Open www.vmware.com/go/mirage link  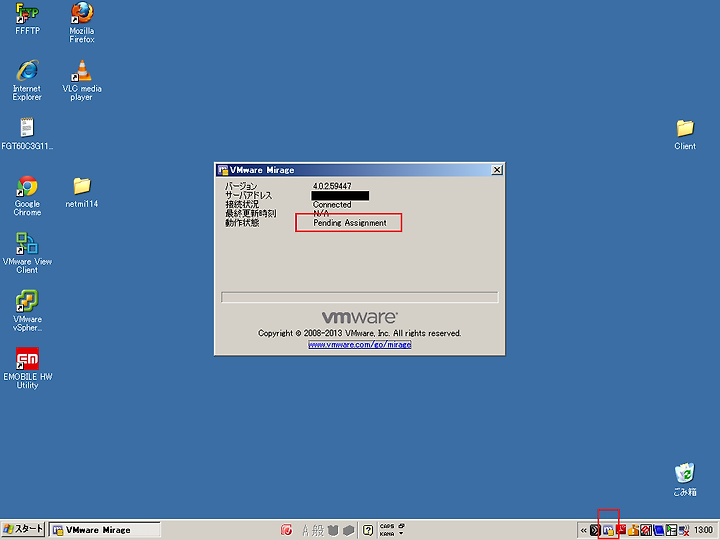(x=360, y=344)
